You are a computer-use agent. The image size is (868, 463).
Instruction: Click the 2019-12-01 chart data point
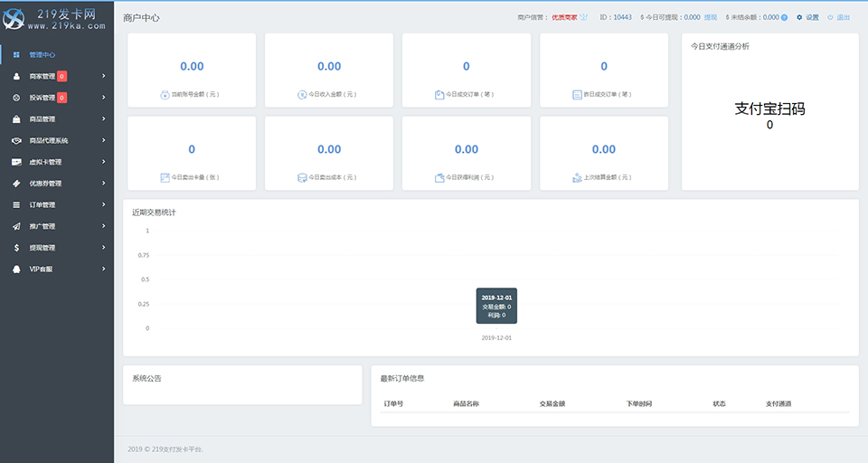point(495,327)
